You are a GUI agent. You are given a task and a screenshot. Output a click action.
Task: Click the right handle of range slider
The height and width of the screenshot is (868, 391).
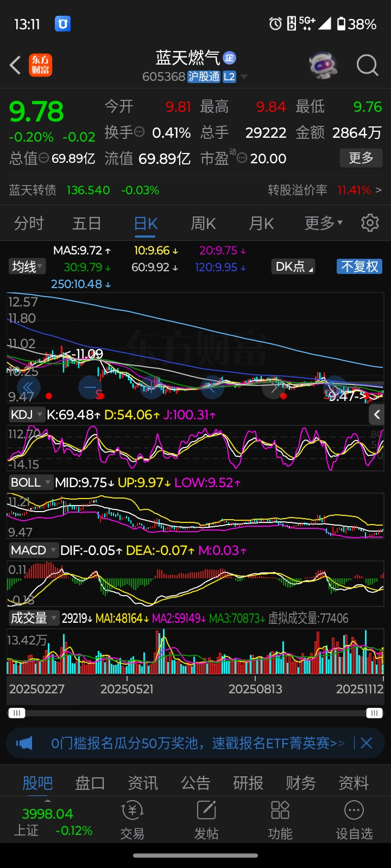pyautogui.click(x=374, y=713)
